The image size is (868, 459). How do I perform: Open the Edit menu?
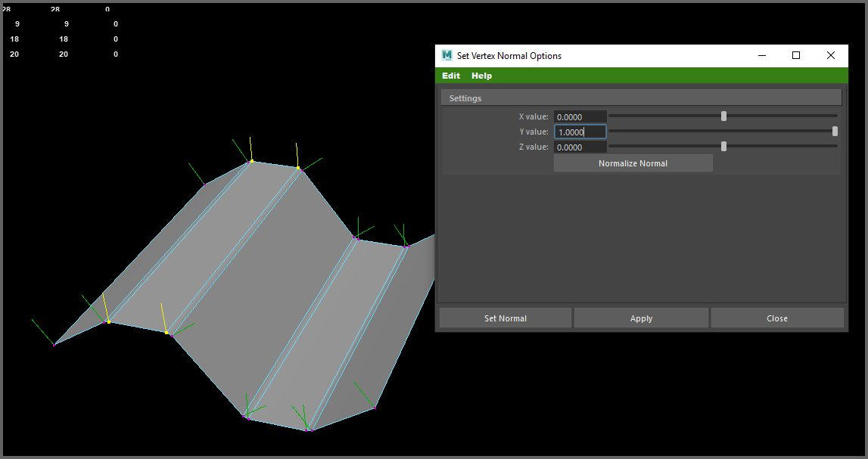pyautogui.click(x=451, y=76)
